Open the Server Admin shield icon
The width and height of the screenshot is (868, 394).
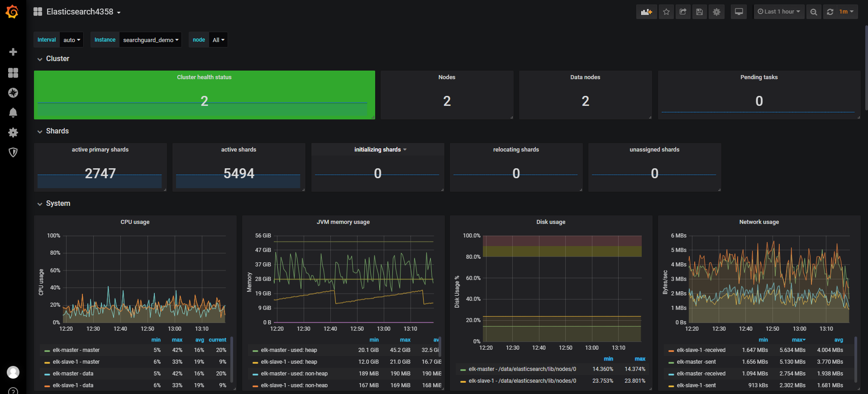point(13,152)
